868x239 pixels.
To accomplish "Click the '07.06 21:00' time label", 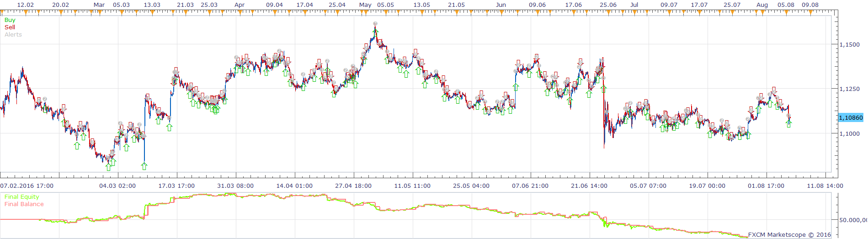I will [x=530, y=186].
